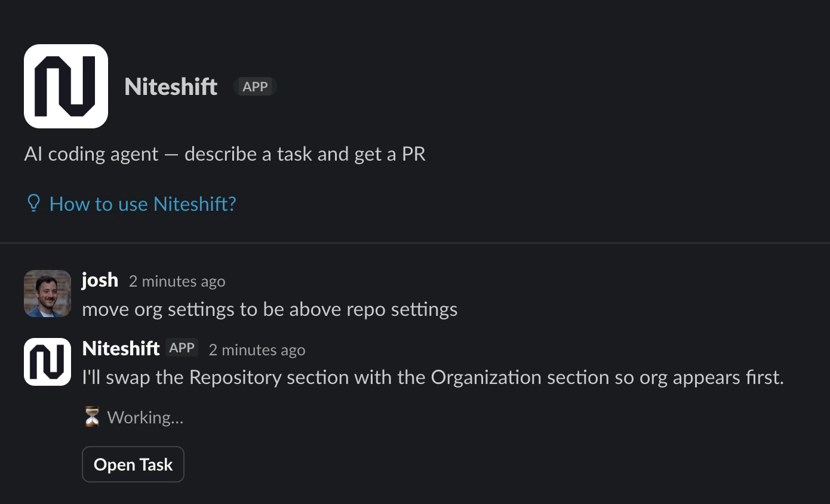Image resolution: width=830 pixels, height=504 pixels.
Task: Click the large Niteshift app logo
Action: (x=66, y=86)
